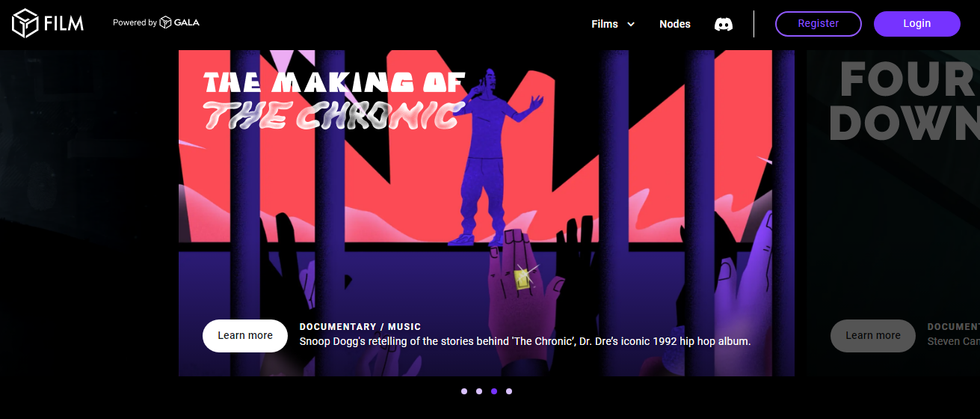Click Learn more for The Chronic
Image resolution: width=980 pixels, height=419 pixels.
(x=245, y=335)
